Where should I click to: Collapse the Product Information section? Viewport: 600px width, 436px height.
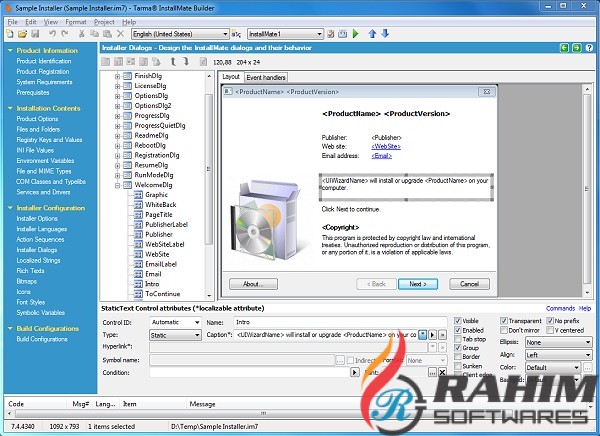(10, 50)
